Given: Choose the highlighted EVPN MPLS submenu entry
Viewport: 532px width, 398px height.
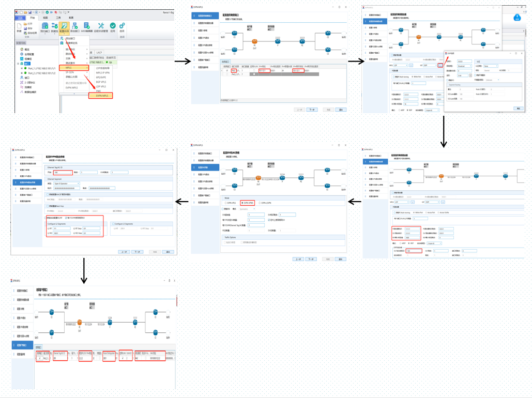Looking at the screenshot, I should [x=100, y=96].
